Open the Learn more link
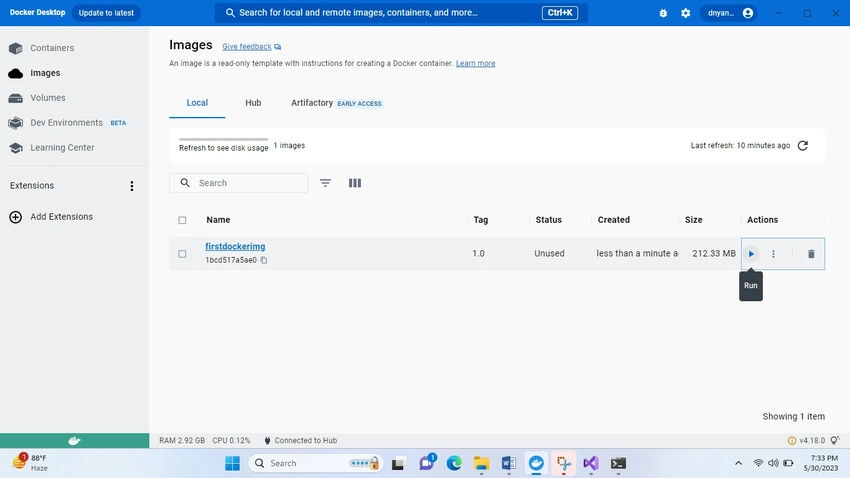 tap(475, 63)
